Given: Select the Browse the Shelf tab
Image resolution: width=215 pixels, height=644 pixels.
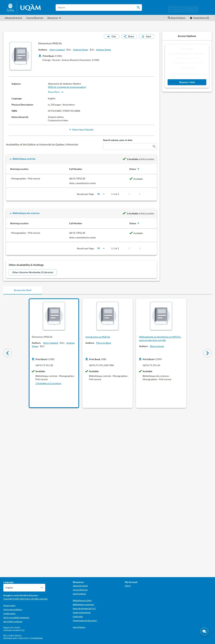Looking at the screenshot, I should (23, 290).
